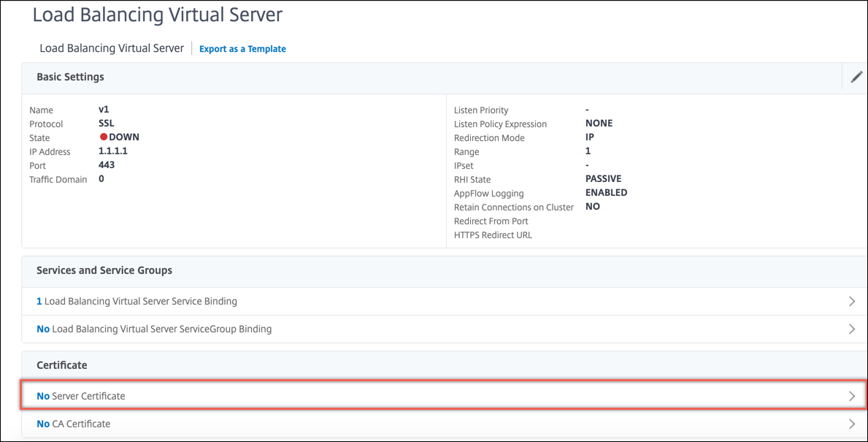The width and height of the screenshot is (868, 442).
Task: Click Listen Policy Expression value NONE
Action: (x=599, y=123)
